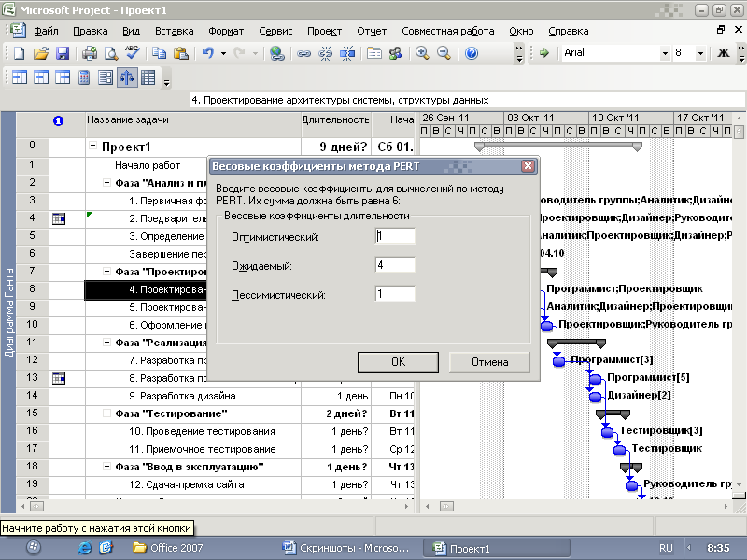This screenshot has width=747, height=560.
Task: Click the Ожидаемый weight input field
Action: 395,266
